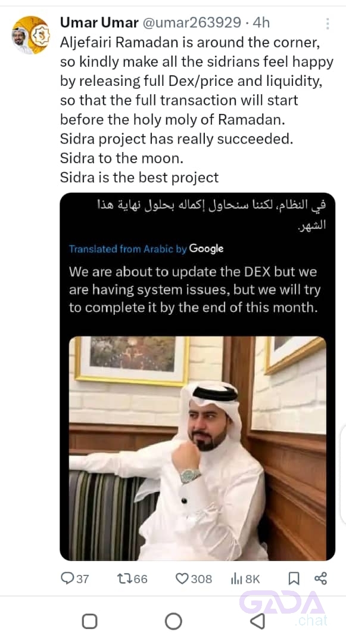
Task: Open the translated DEX update text
Action: 195,290
